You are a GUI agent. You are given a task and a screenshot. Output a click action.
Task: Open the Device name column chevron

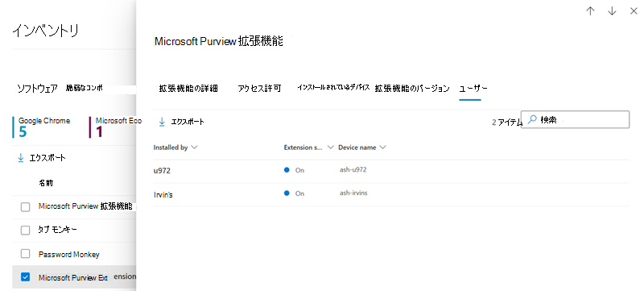coord(383,148)
